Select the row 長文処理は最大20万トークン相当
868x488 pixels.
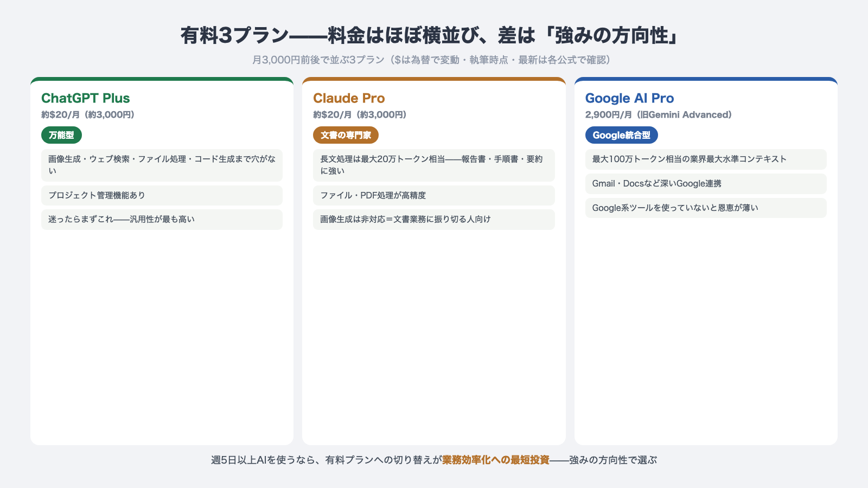pos(434,165)
